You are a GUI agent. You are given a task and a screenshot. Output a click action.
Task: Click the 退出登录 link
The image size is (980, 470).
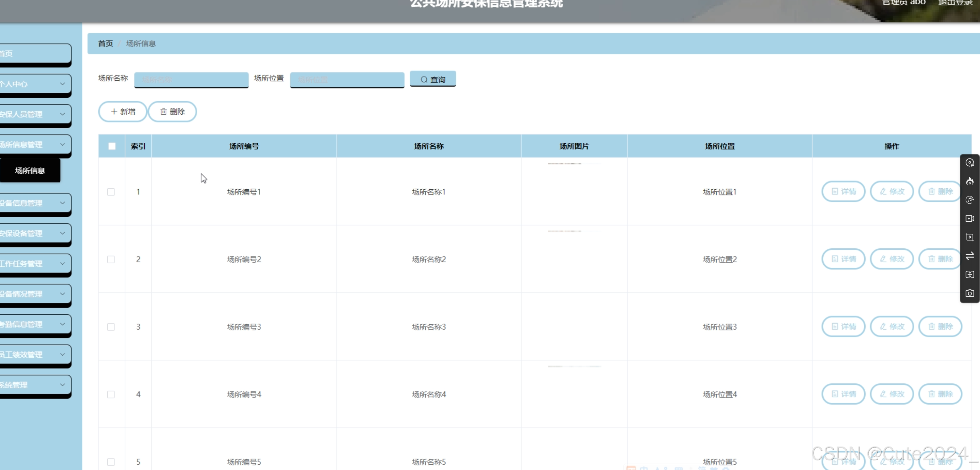[955, 2]
